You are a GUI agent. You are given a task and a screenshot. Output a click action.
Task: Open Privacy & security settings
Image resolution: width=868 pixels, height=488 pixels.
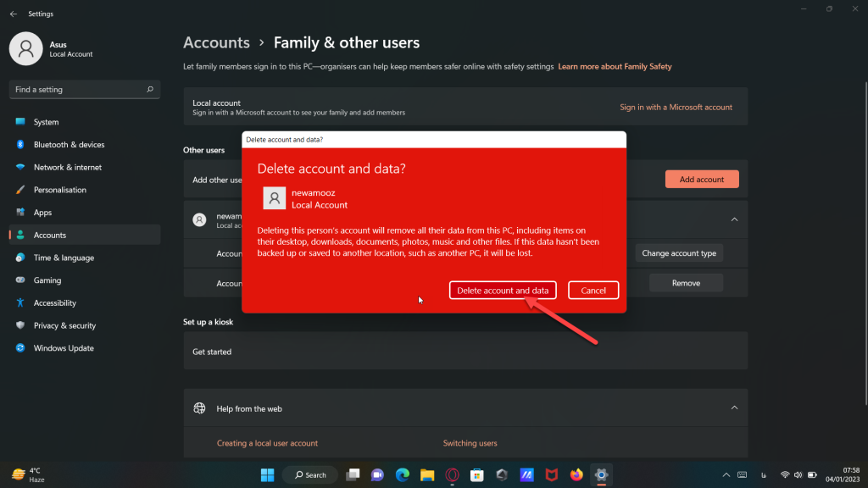coord(64,325)
